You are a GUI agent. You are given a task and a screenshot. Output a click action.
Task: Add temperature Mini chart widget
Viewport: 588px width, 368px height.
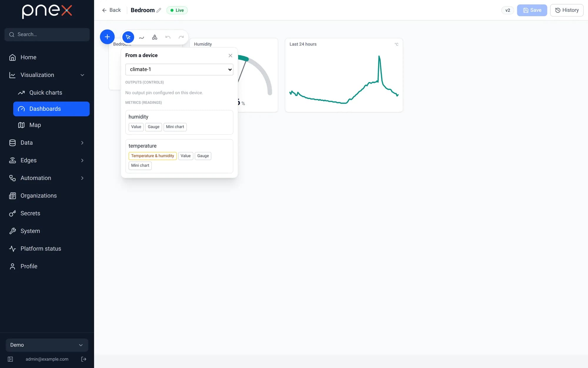140,165
